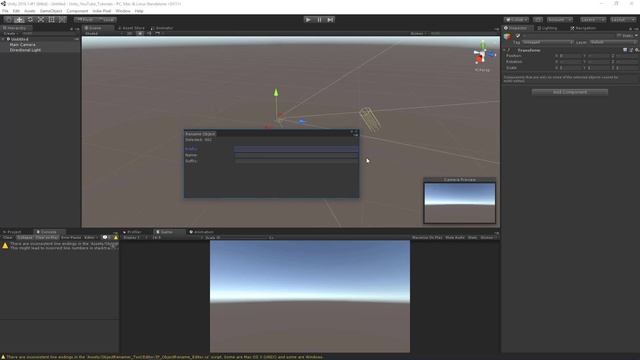640x360 pixels.
Task: Toggle the Pivot/Center handle button
Action: click(85, 20)
